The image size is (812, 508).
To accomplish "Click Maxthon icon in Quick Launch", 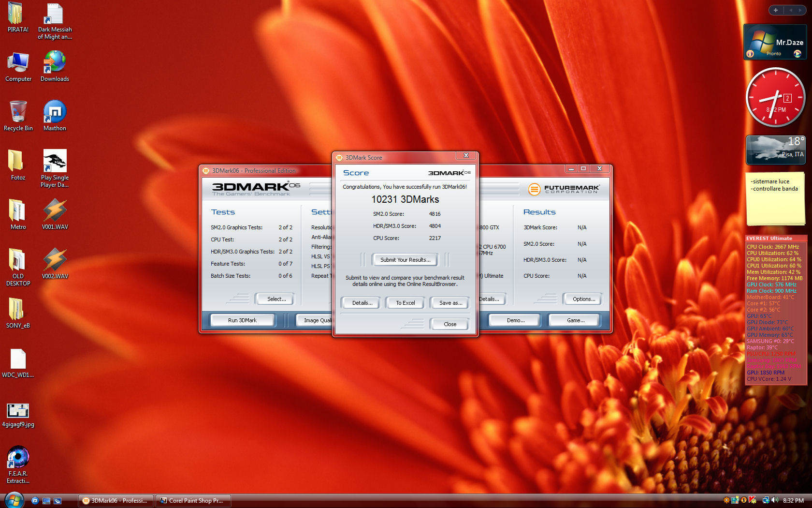I will click(35, 501).
